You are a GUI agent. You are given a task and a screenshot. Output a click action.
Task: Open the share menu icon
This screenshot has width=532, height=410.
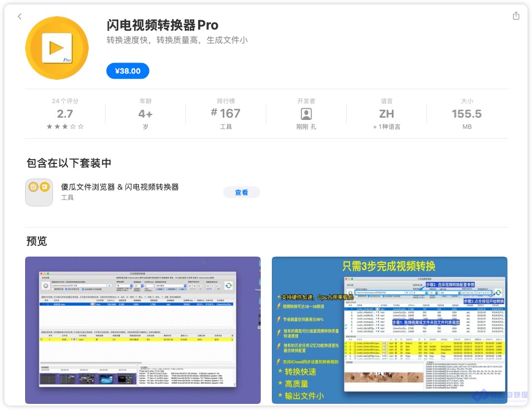(516, 16)
